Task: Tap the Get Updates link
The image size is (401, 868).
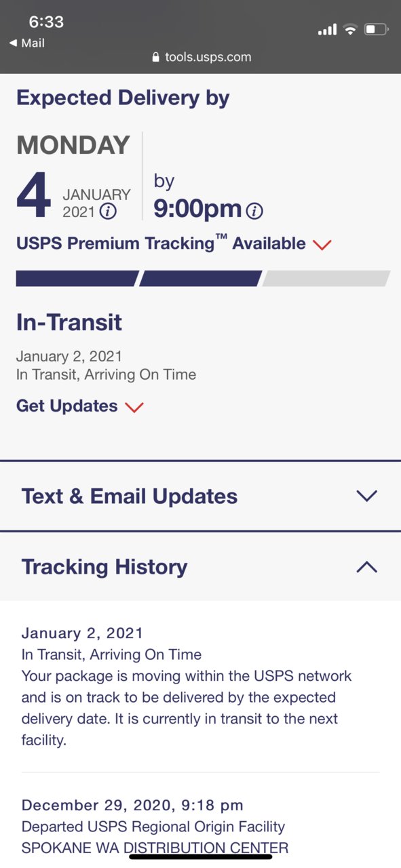Action: (67, 406)
